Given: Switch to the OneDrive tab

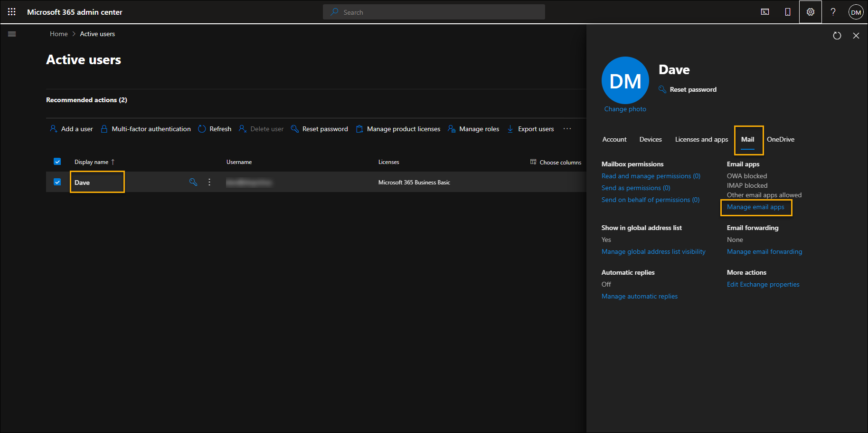Looking at the screenshot, I should pos(781,139).
